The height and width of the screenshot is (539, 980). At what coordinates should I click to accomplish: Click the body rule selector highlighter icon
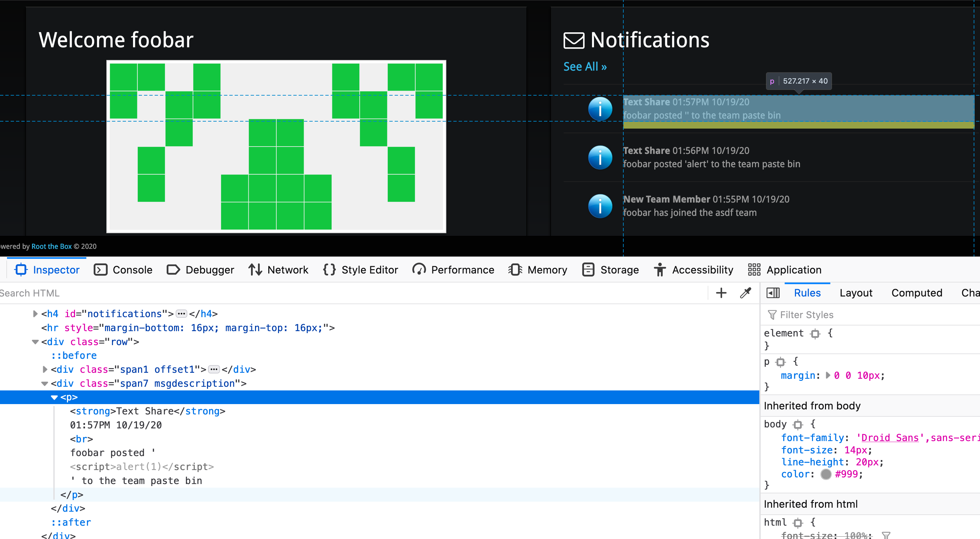pos(798,425)
